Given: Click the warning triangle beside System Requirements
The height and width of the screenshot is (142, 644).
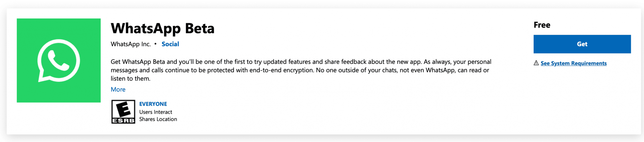Looking at the screenshot, I should coord(536,63).
